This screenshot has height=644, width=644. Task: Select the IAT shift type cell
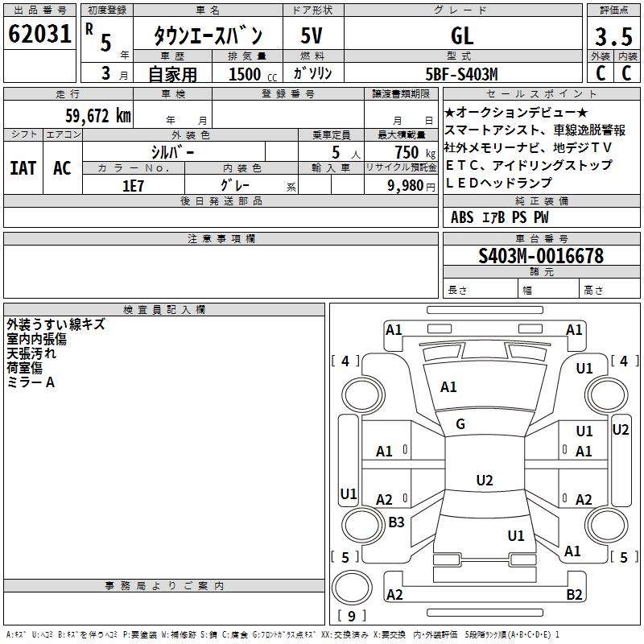(23, 168)
